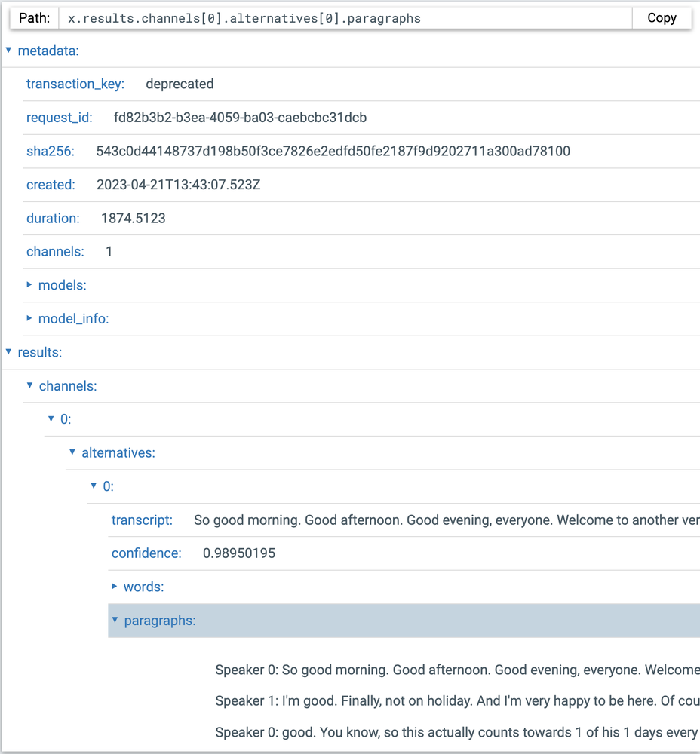Collapse the 0 index under channels
700x754 pixels.
click(51, 419)
